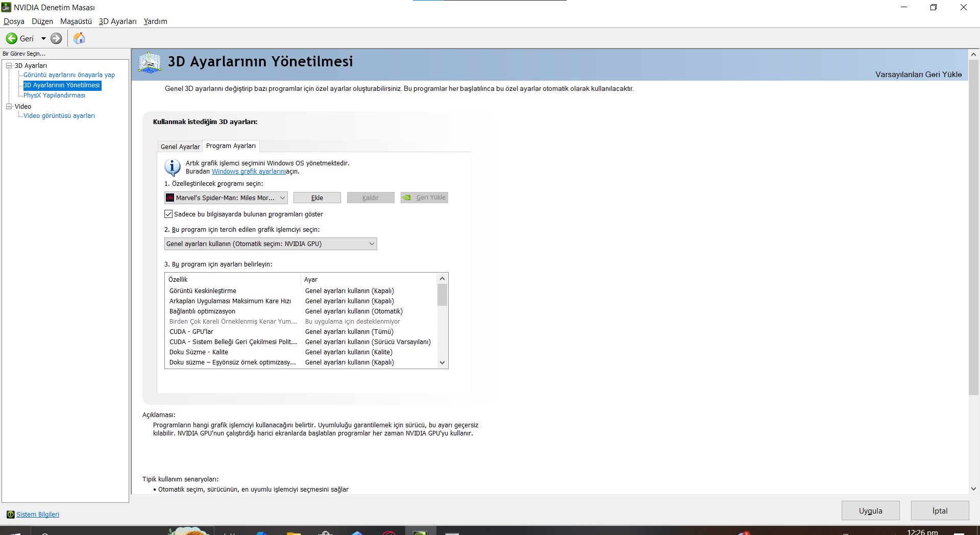
Task: Click 'Genel ayarları kullanın (Kalite)' value
Action: point(349,352)
